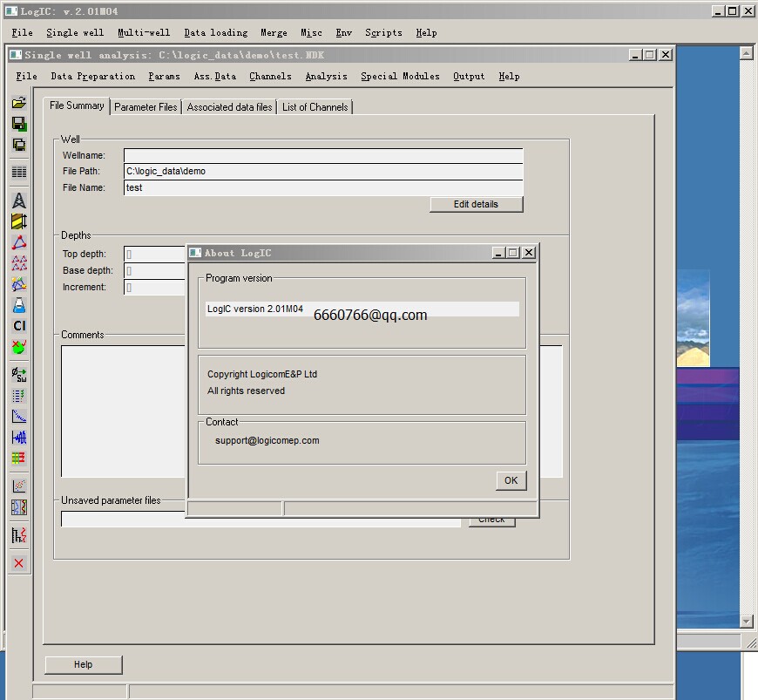This screenshot has height=700, width=758.
Task: Open the Data Preparation menu
Action: click(93, 77)
